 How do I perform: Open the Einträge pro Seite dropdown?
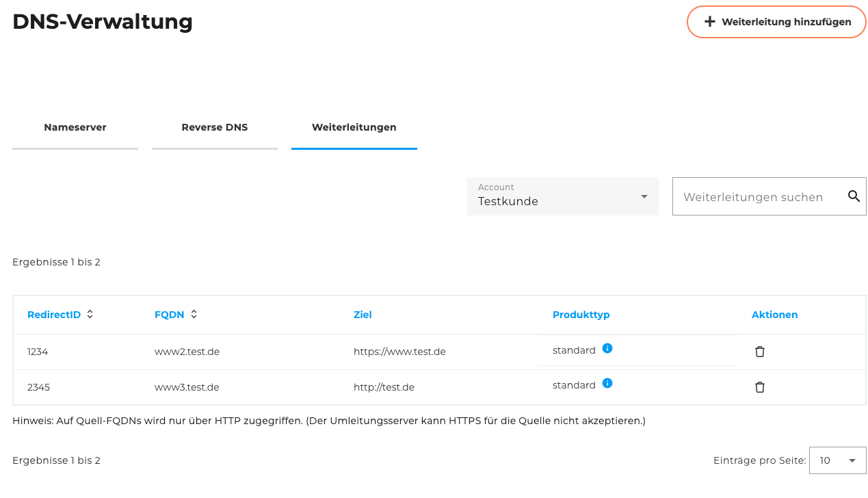tap(837, 460)
